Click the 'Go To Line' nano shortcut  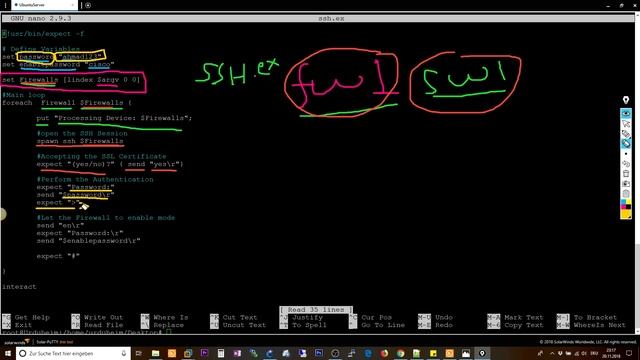[377, 325]
